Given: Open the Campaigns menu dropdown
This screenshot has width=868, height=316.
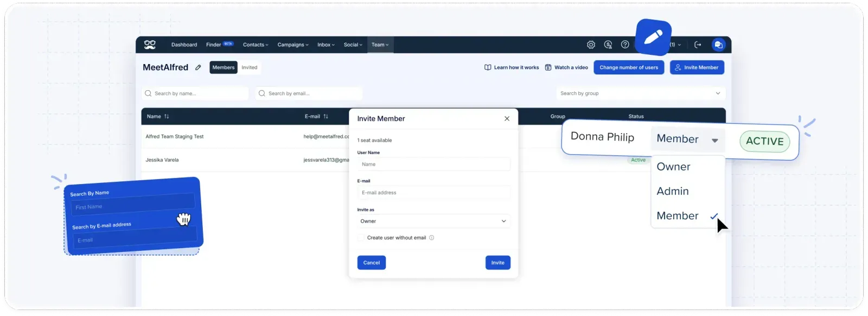Looking at the screenshot, I should click(x=293, y=45).
